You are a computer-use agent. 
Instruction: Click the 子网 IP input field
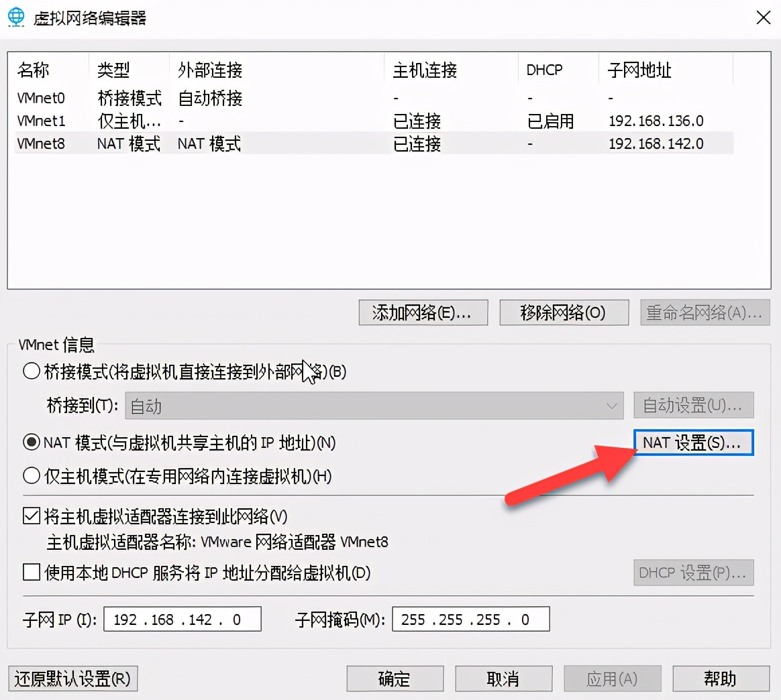click(x=182, y=619)
